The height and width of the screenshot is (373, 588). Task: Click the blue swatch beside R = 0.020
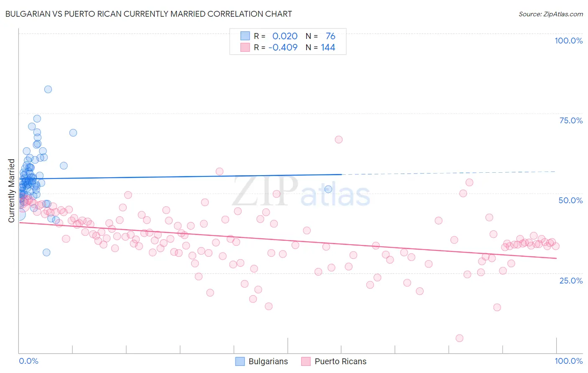[245, 36]
